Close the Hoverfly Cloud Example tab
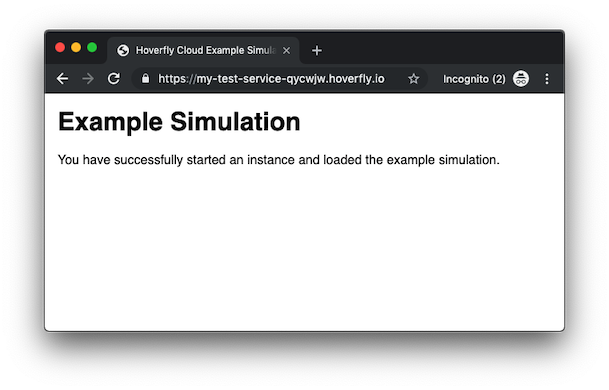Screen dimensions: 609x390 (287, 51)
